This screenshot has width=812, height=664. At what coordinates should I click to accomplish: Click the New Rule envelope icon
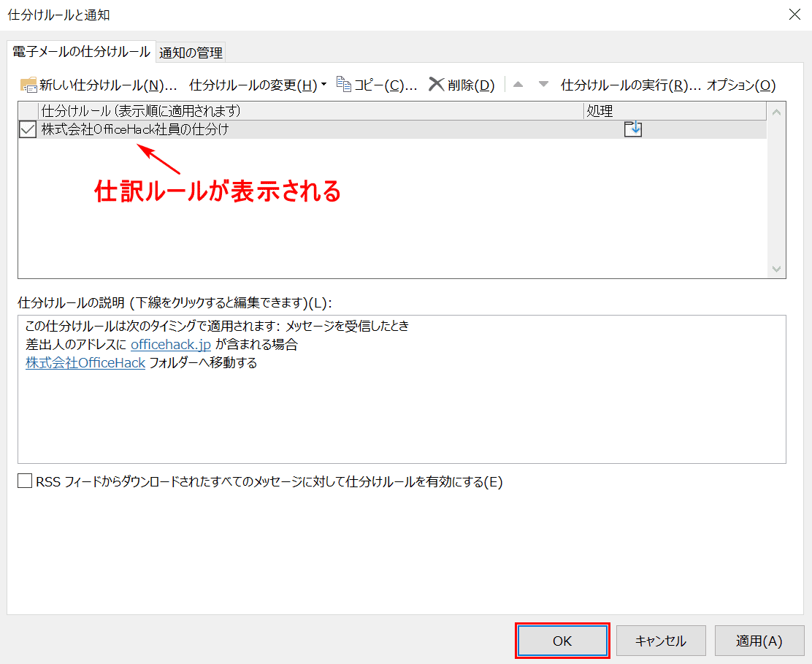(x=28, y=85)
